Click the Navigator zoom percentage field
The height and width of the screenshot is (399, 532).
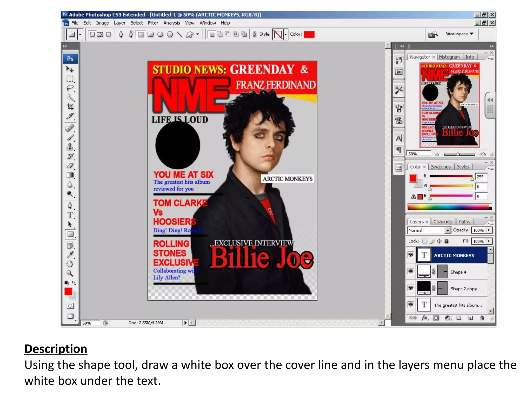click(419, 154)
